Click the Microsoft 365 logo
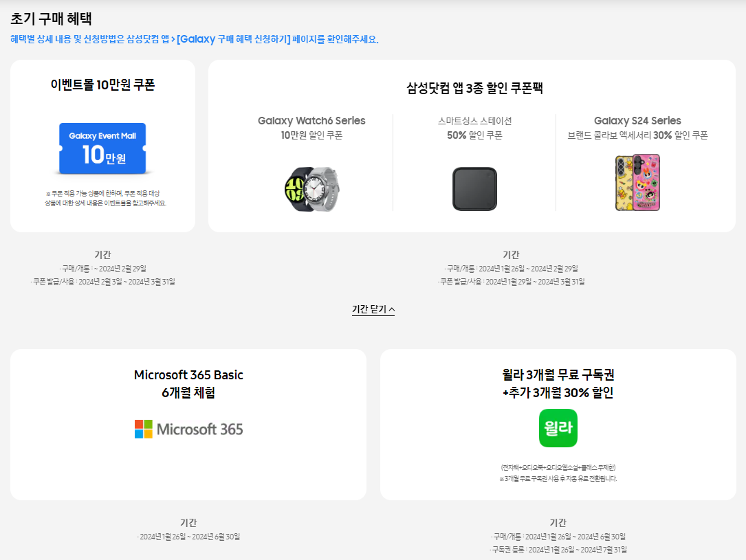 tap(187, 429)
